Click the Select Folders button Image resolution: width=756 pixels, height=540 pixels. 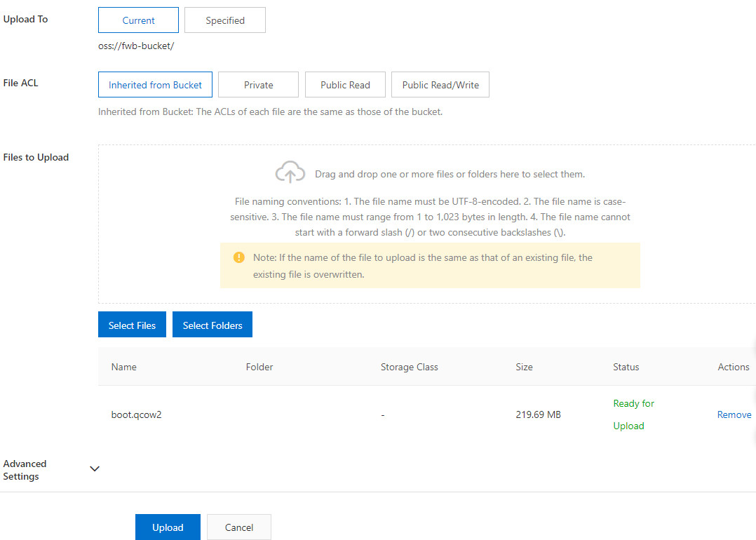click(x=212, y=324)
